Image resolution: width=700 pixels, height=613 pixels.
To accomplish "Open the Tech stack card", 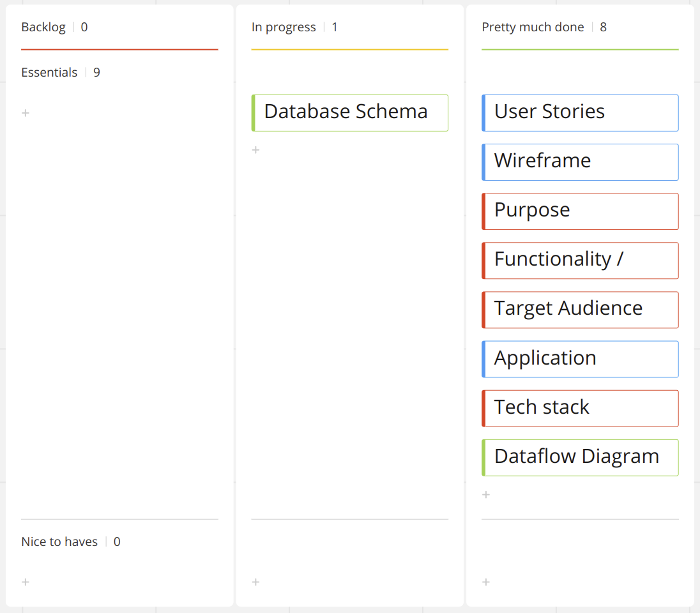I will [580, 407].
